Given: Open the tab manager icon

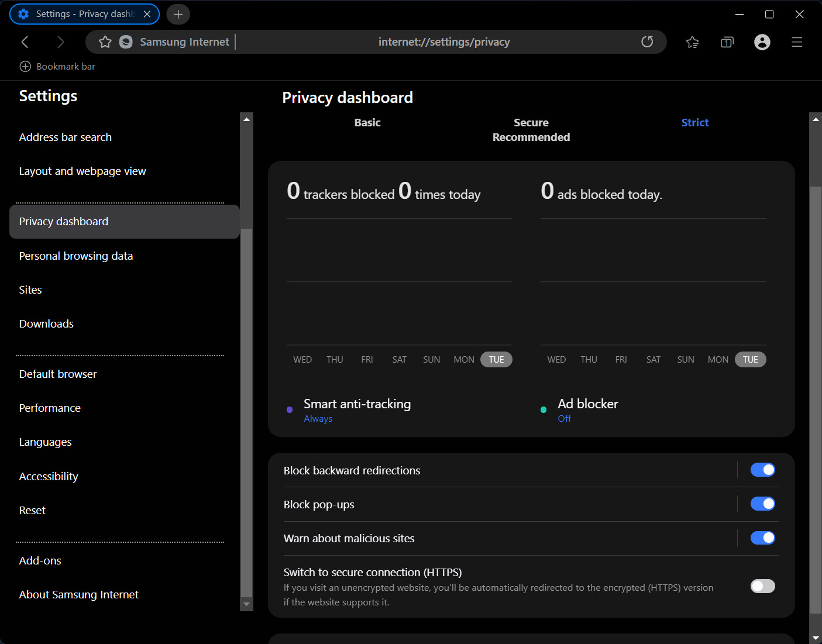Looking at the screenshot, I should (727, 42).
